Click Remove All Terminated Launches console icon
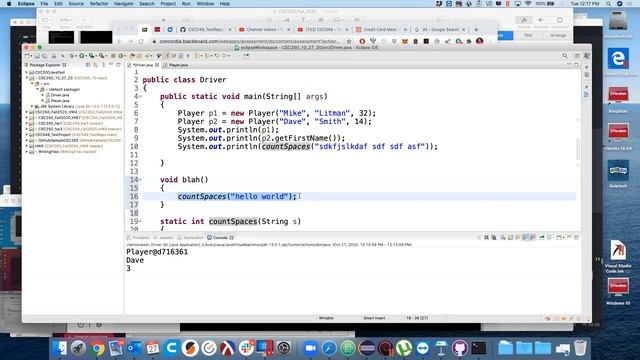 pos(494,237)
